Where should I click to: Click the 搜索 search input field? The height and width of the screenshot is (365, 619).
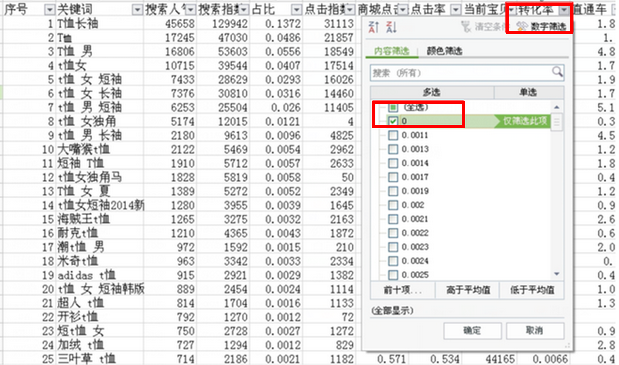pyautogui.click(x=461, y=73)
